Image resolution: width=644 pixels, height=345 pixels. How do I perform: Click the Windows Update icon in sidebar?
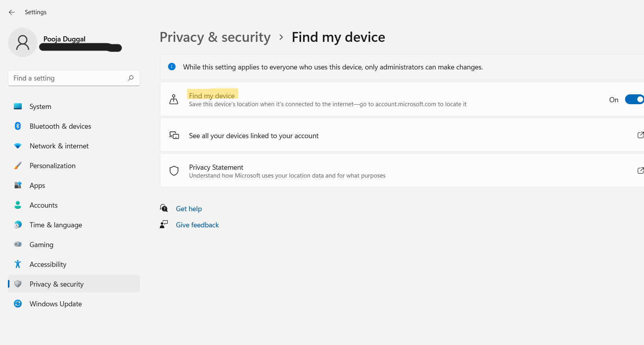click(x=18, y=304)
